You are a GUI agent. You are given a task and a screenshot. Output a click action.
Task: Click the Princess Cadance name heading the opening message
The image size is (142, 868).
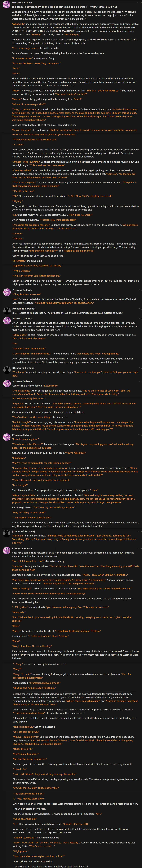click(x=22, y=2)
